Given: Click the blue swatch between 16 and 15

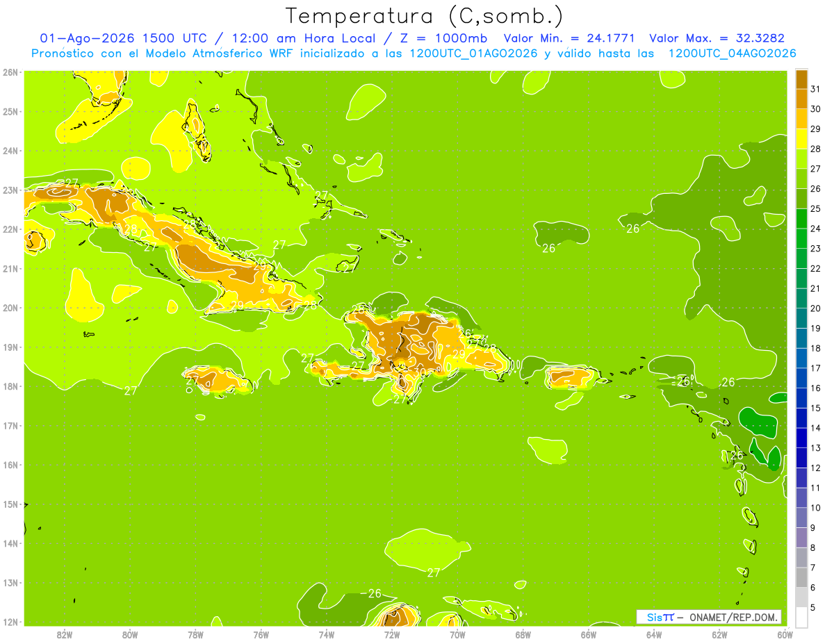Looking at the screenshot, I should 801,397.
